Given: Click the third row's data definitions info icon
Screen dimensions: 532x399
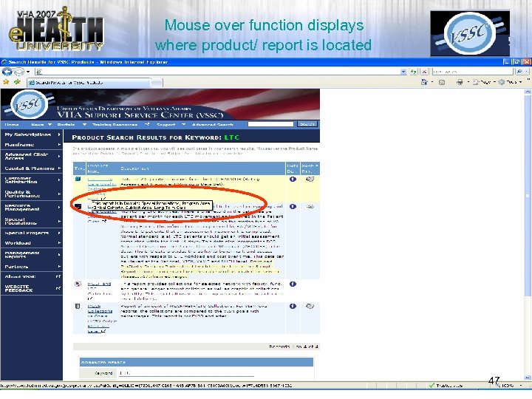Looking at the screenshot, I should click(293, 284).
